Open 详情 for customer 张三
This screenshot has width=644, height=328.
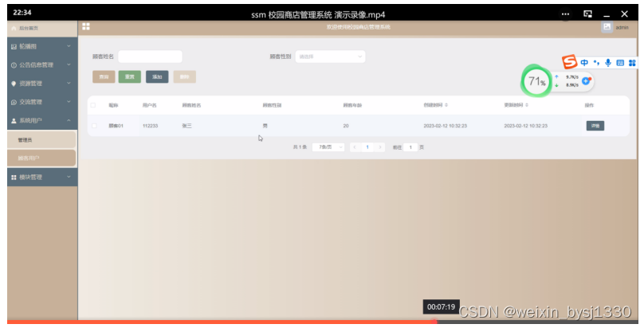pos(595,126)
